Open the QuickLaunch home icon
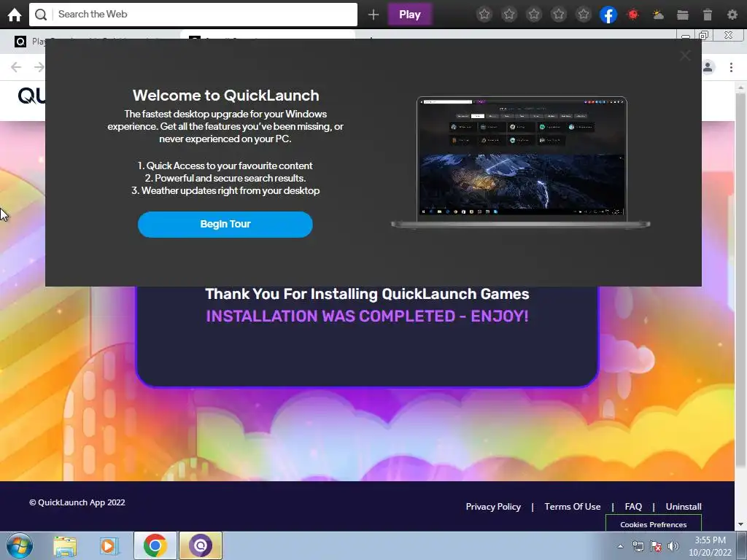Screen dimensions: 747x560 click(15, 15)
